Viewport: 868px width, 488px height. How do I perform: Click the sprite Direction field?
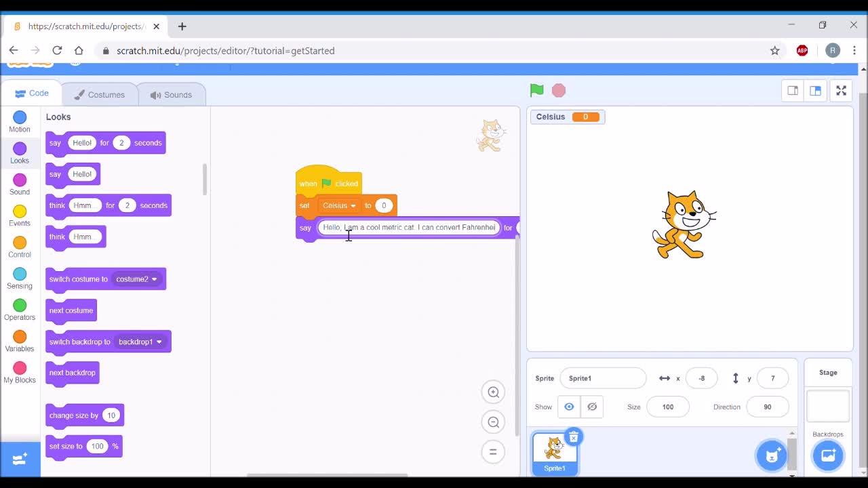click(x=768, y=407)
